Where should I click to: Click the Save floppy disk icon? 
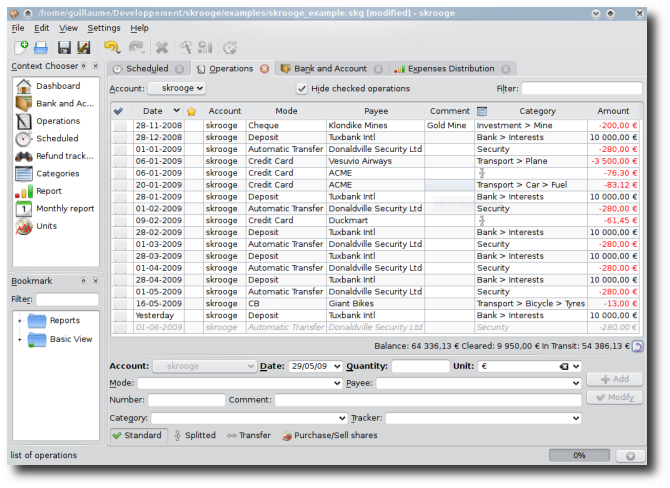click(x=65, y=47)
